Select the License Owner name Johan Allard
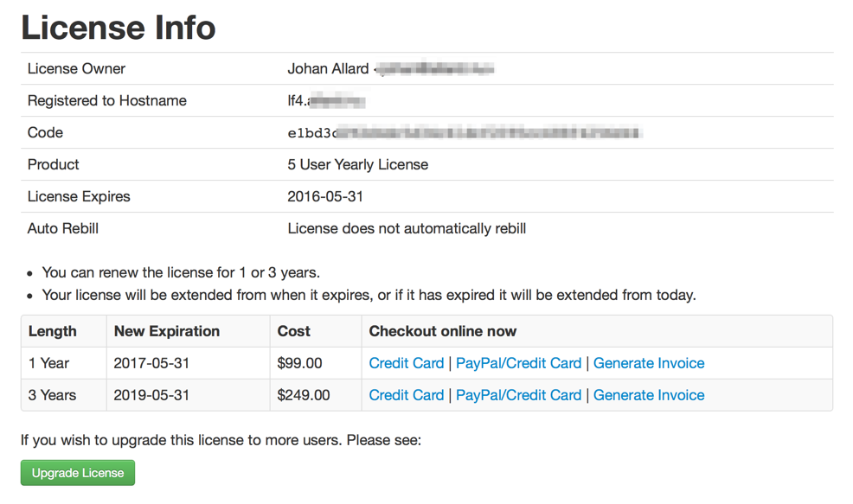Image resolution: width=853 pixels, height=504 pixels. [x=328, y=69]
